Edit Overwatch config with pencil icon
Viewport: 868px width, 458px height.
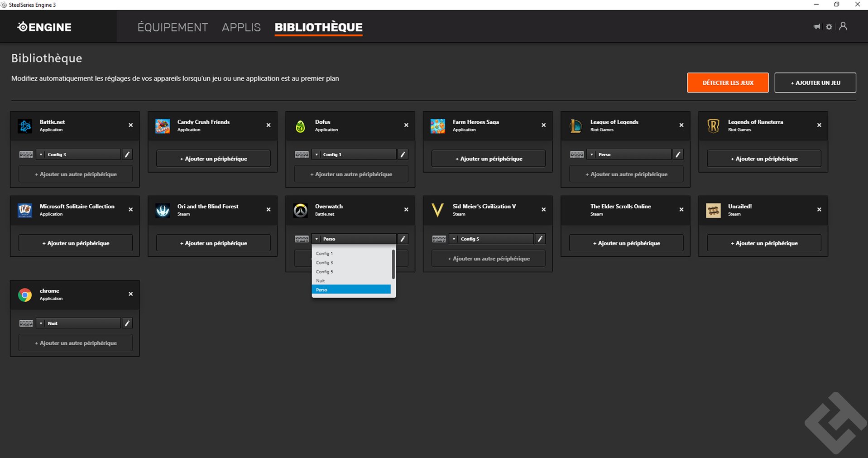pos(403,239)
